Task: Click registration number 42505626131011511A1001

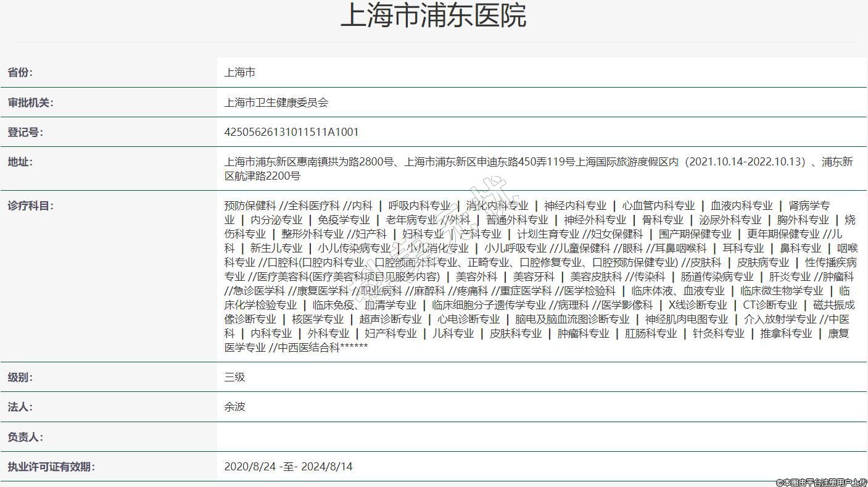Action: click(x=291, y=132)
